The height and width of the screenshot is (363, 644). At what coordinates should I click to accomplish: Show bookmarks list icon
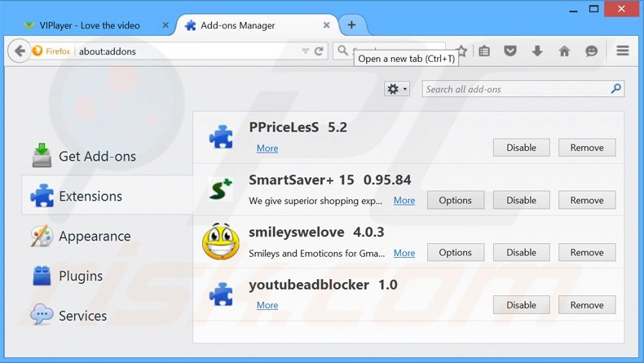(x=484, y=51)
